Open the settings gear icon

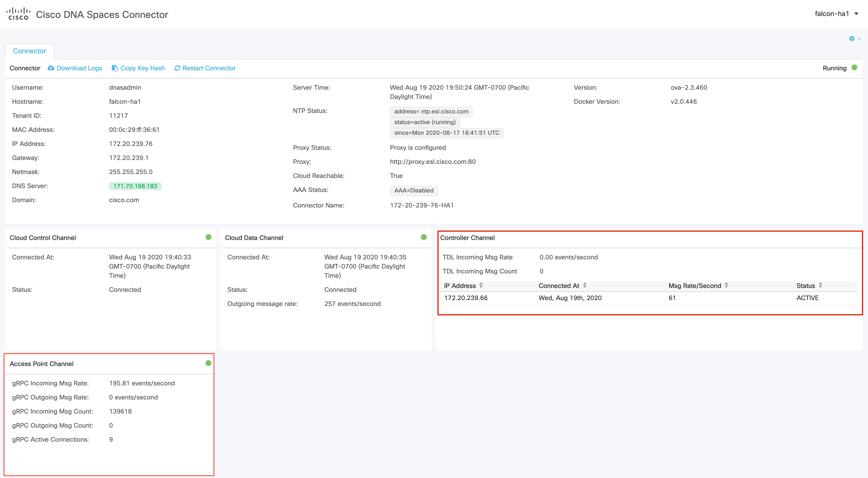[x=852, y=39]
